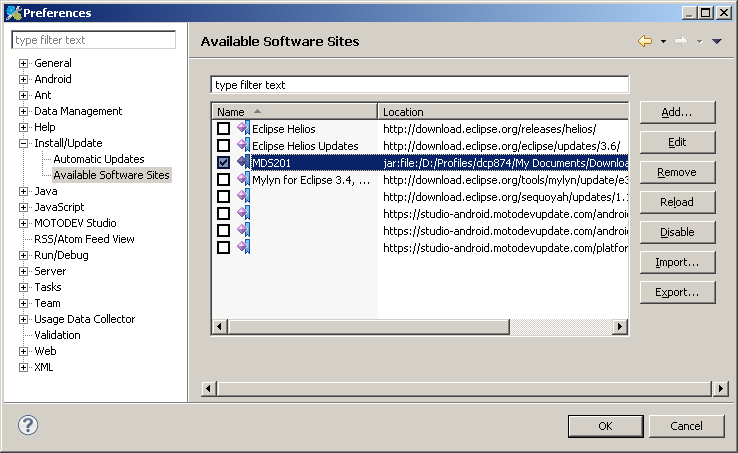Enable the Eclipse Helios checkbox

point(224,129)
